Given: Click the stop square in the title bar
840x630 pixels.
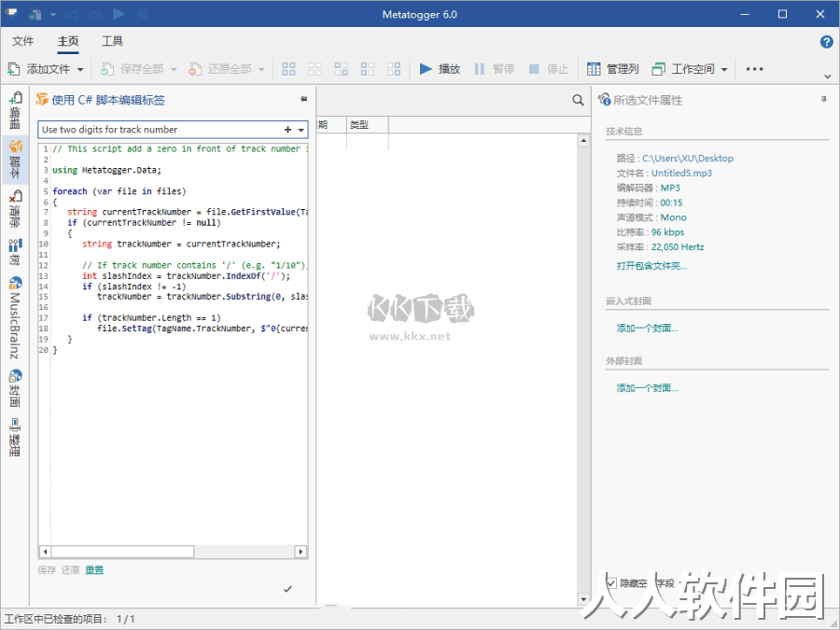Looking at the screenshot, I should point(143,14).
